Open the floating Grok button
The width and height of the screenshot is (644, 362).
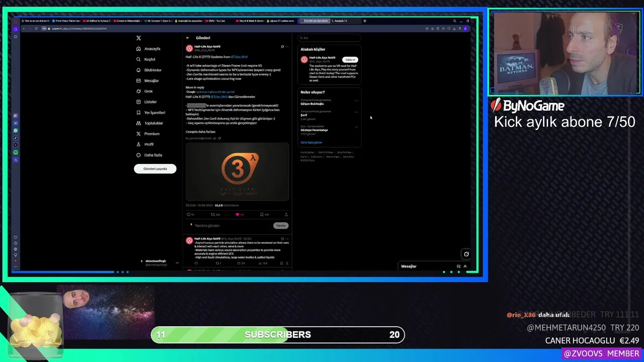[x=466, y=254]
